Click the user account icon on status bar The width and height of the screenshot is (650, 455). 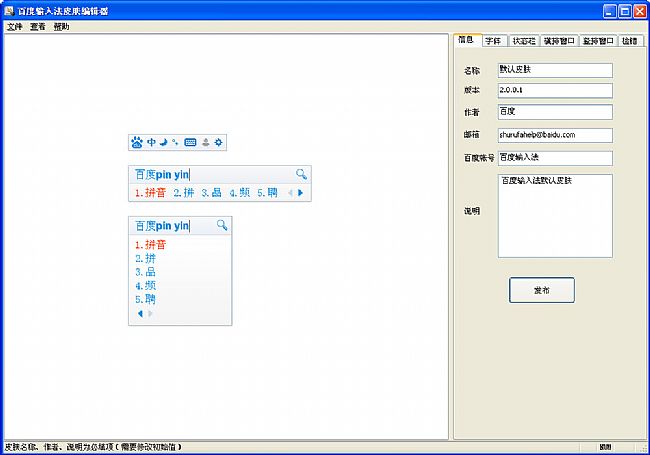206,142
